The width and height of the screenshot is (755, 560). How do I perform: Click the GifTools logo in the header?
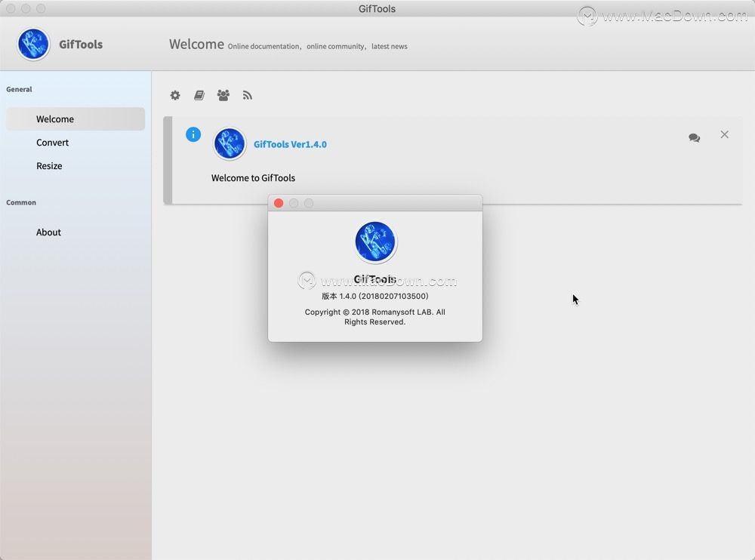point(33,45)
